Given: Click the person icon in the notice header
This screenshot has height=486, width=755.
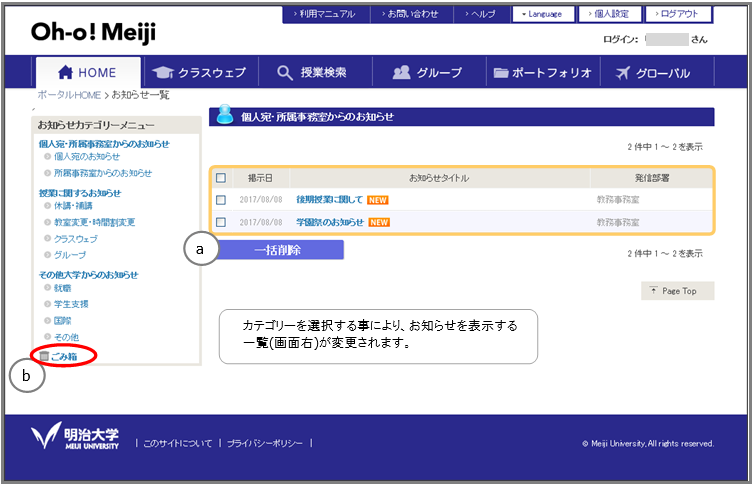Looking at the screenshot, I should 225,115.
